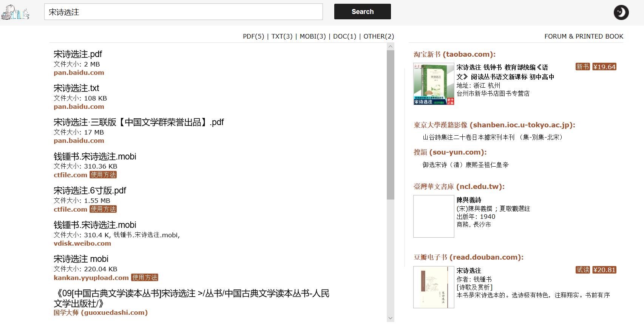Select text 文件大小: 108 KB

coord(80,98)
